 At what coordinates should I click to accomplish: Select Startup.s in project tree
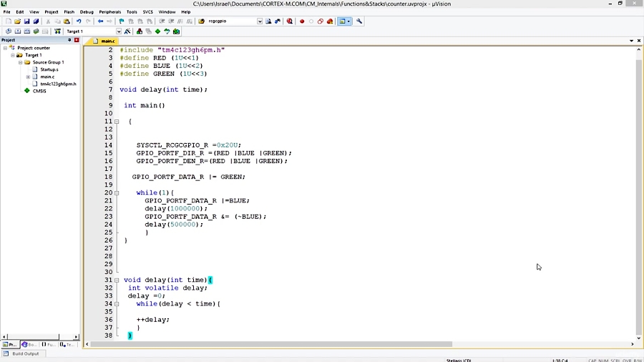(x=49, y=69)
